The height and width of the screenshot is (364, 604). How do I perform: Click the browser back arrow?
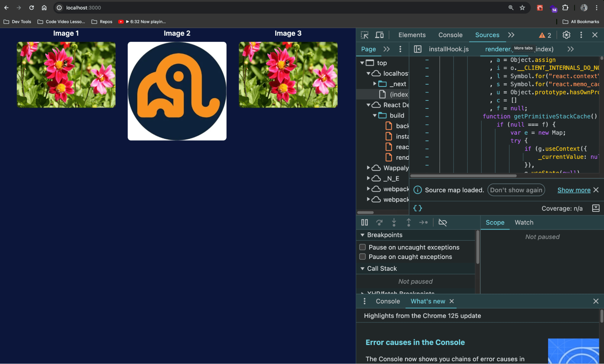[x=6, y=8]
